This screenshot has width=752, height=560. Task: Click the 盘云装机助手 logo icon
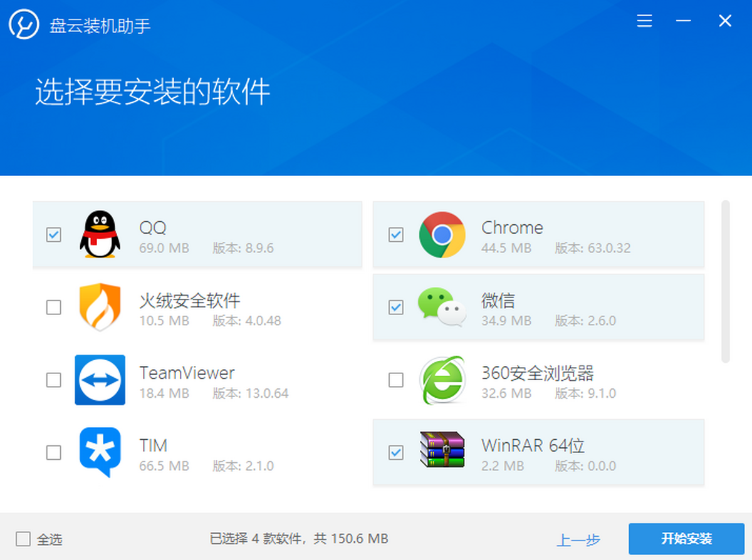click(24, 24)
